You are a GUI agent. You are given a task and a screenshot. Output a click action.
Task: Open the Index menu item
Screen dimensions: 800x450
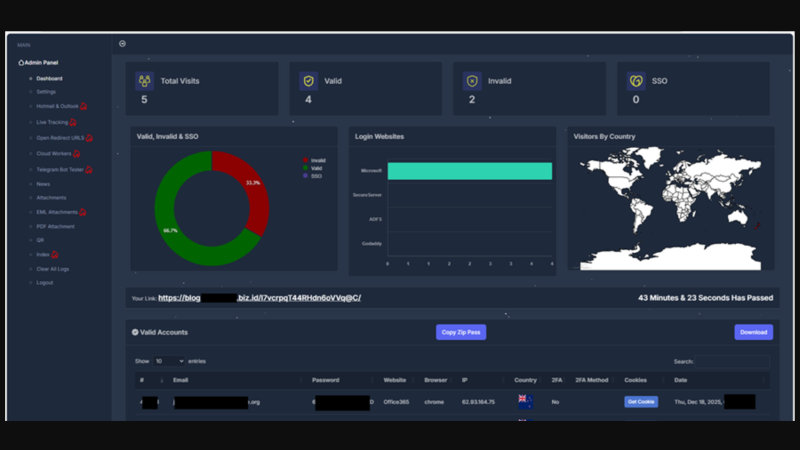coord(43,254)
